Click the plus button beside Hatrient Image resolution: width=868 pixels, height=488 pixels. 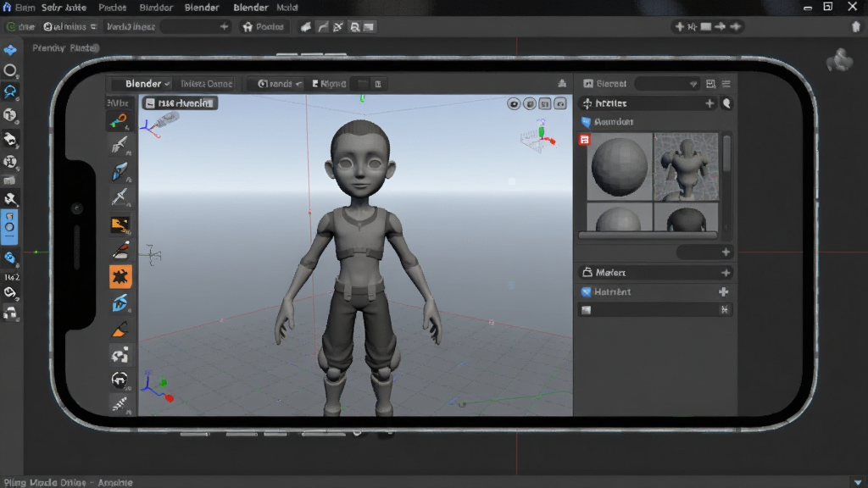point(724,291)
